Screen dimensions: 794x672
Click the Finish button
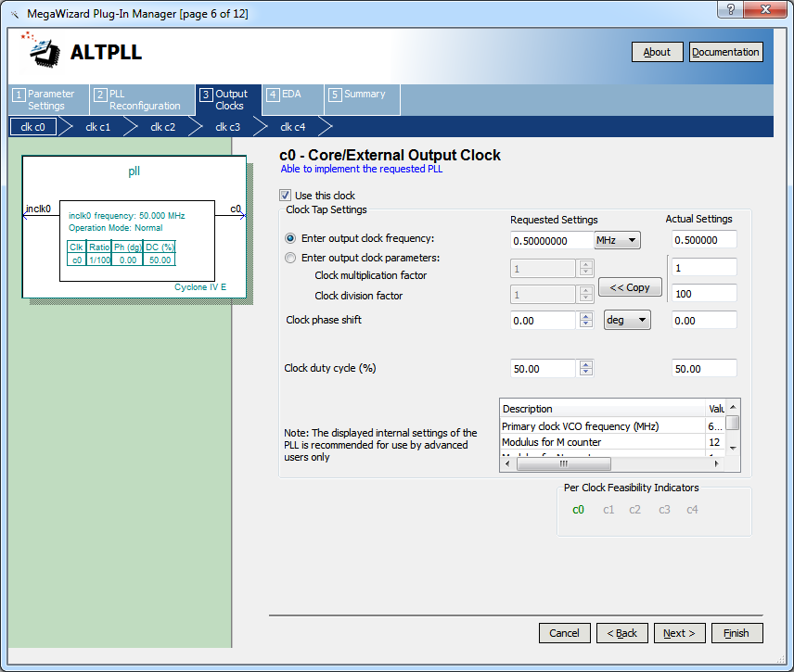pyautogui.click(x=736, y=633)
